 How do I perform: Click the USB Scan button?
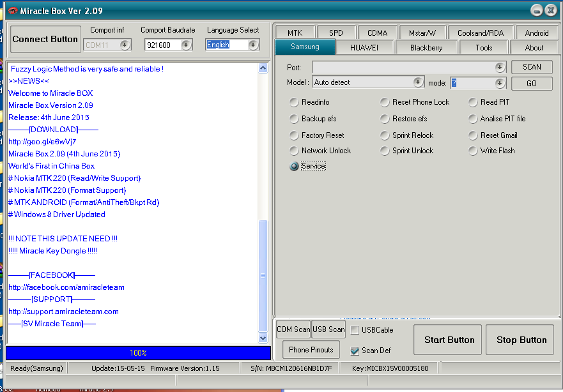click(x=328, y=329)
